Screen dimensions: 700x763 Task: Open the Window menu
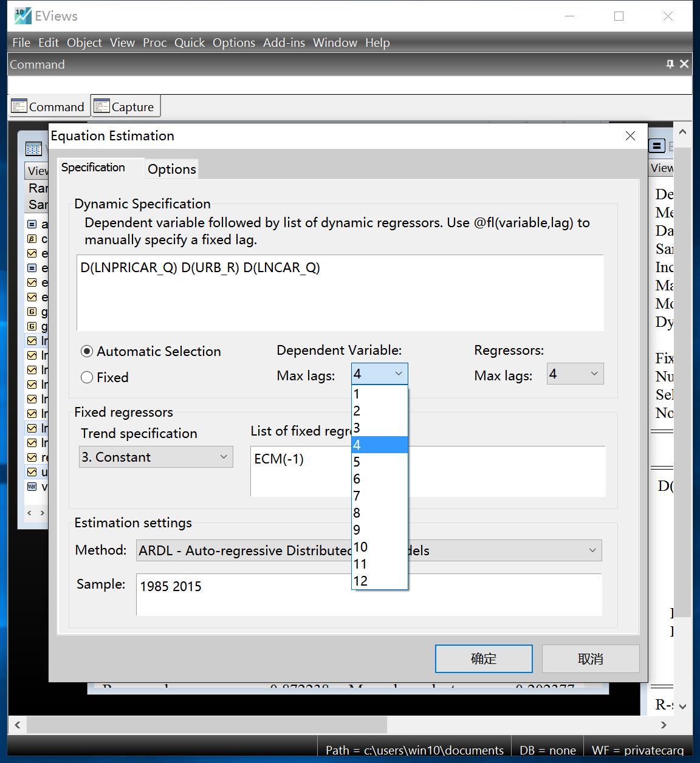[x=335, y=43]
